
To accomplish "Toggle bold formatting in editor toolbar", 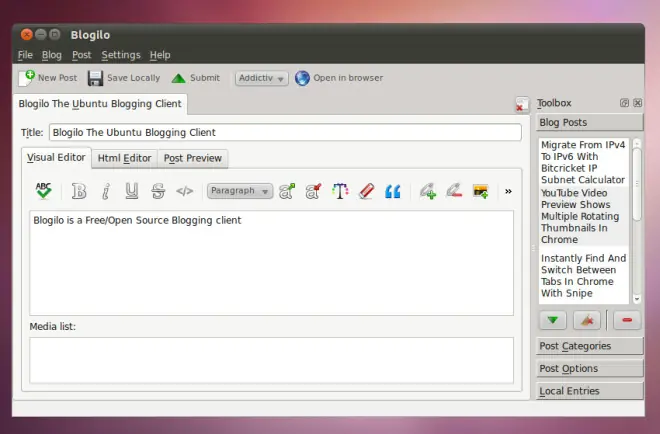I will 79,191.
